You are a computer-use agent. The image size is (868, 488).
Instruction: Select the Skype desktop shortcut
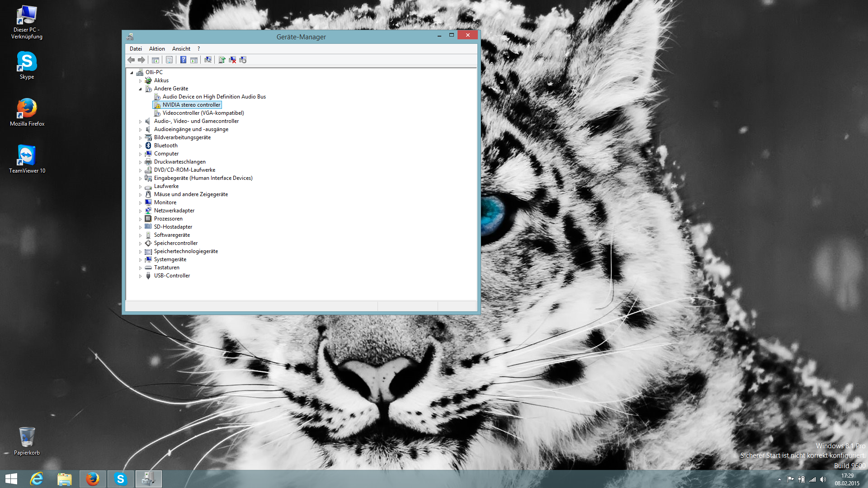click(27, 66)
